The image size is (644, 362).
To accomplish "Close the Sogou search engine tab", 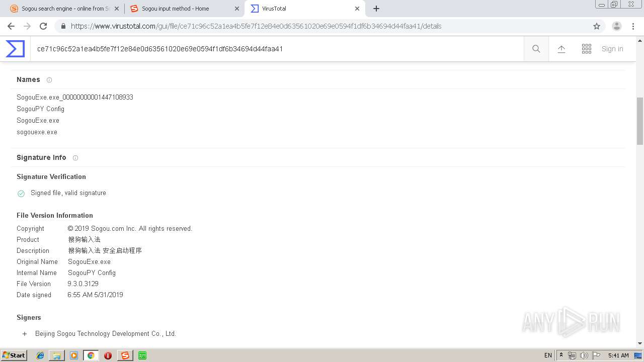I will (117, 9).
